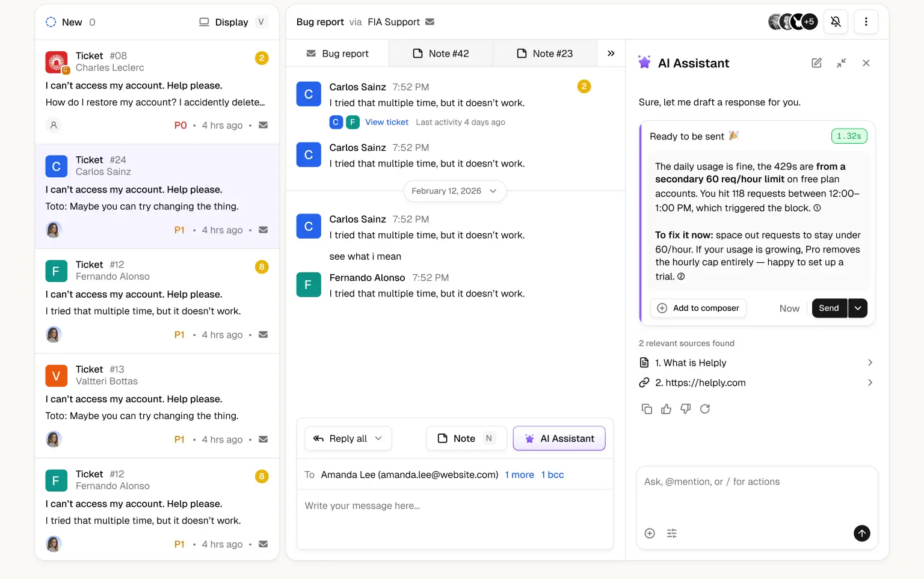Viewport: 924px width, 579px height.
Task: Click the link icon beside https://helply.com
Action: [x=644, y=382]
